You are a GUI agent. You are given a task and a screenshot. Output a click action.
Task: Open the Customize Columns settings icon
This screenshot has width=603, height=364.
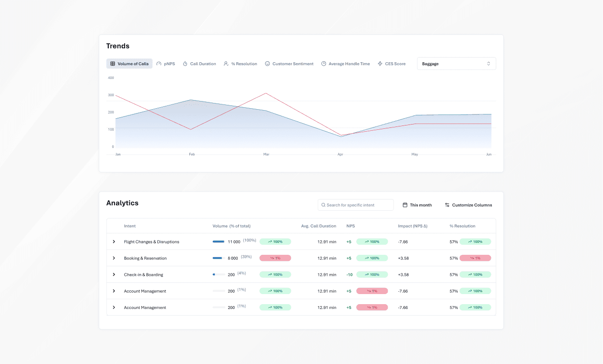click(447, 205)
